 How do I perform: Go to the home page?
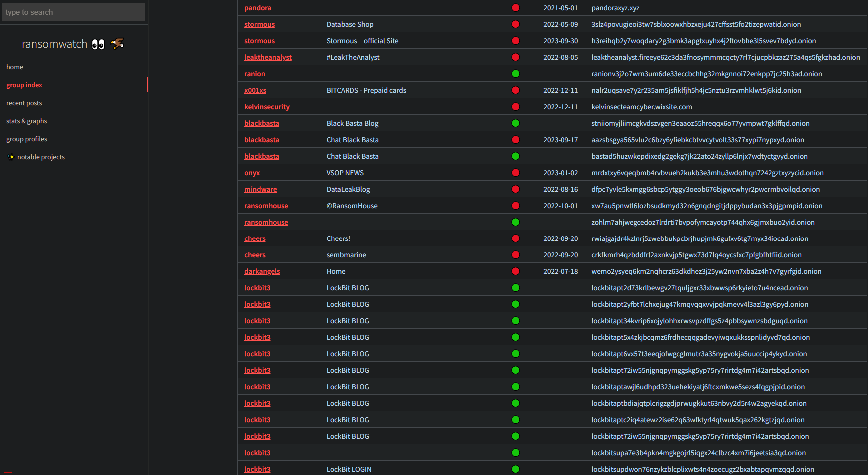pos(15,67)
